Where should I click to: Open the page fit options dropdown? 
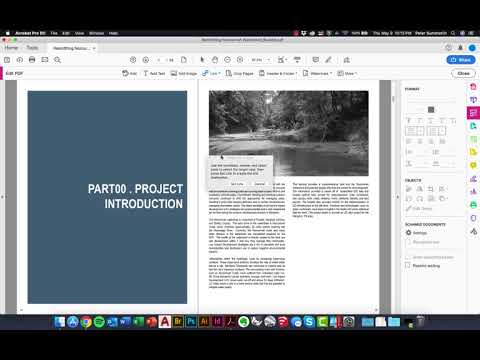coord(282,60)
